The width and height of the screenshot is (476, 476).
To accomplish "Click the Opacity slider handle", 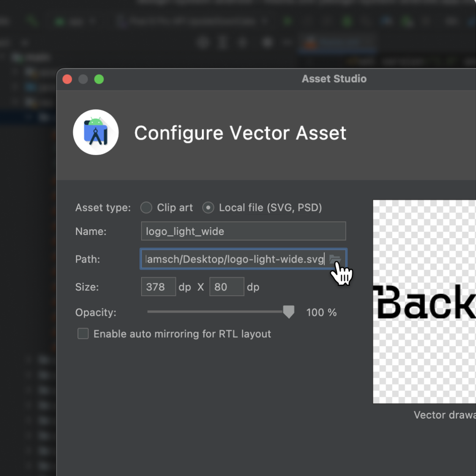I will point(289,312).
